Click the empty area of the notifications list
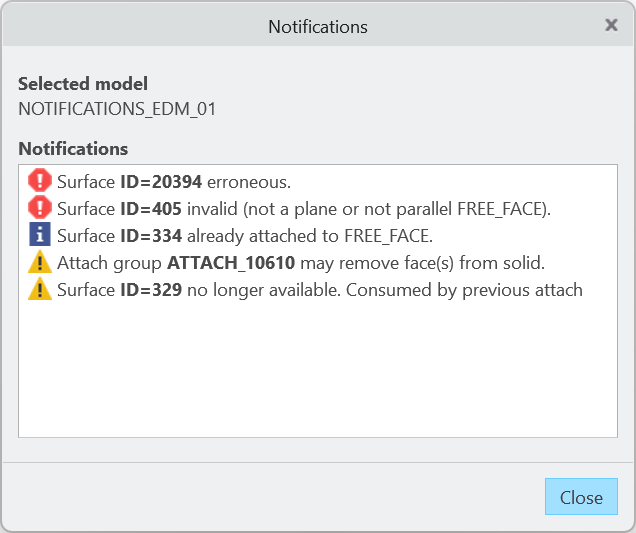This screenshot has height=533, width=636. point(318,370)
